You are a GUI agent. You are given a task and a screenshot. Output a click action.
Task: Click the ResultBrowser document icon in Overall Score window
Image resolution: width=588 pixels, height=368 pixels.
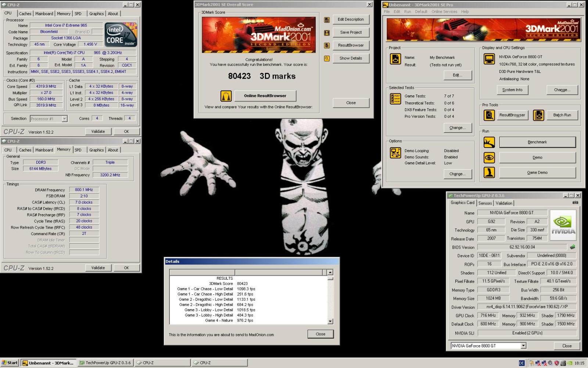pos(327,46)
